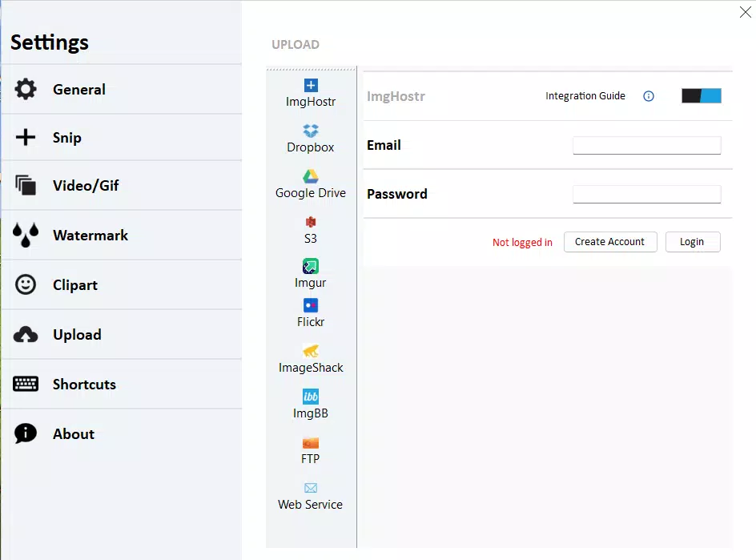Image resolution: width=756 pixels, height=560 pixels.
Task: Click the ImgHostr label in service list
Action: [x=311, y=102]
